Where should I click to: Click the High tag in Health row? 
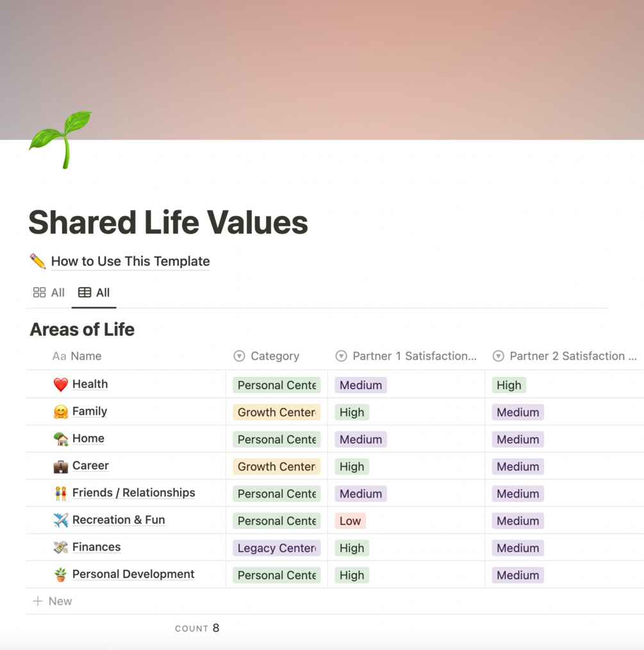click(x=509, y=385)
